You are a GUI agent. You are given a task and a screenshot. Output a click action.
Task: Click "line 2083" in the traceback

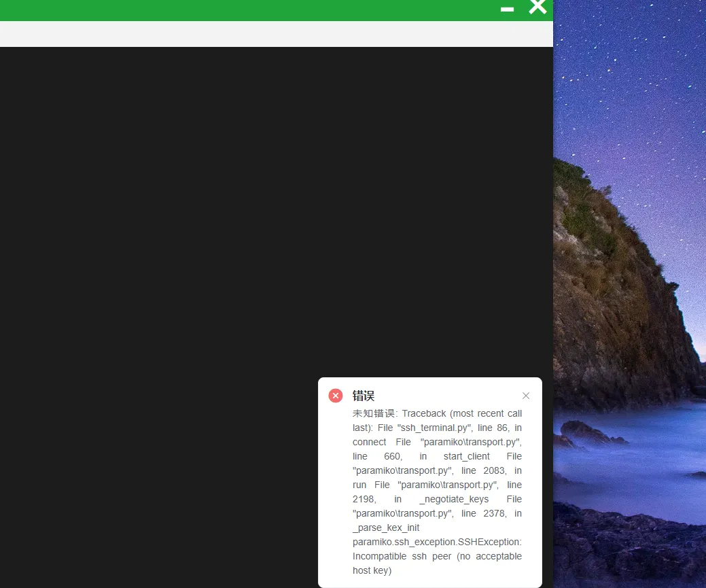(x=483, y=470)
